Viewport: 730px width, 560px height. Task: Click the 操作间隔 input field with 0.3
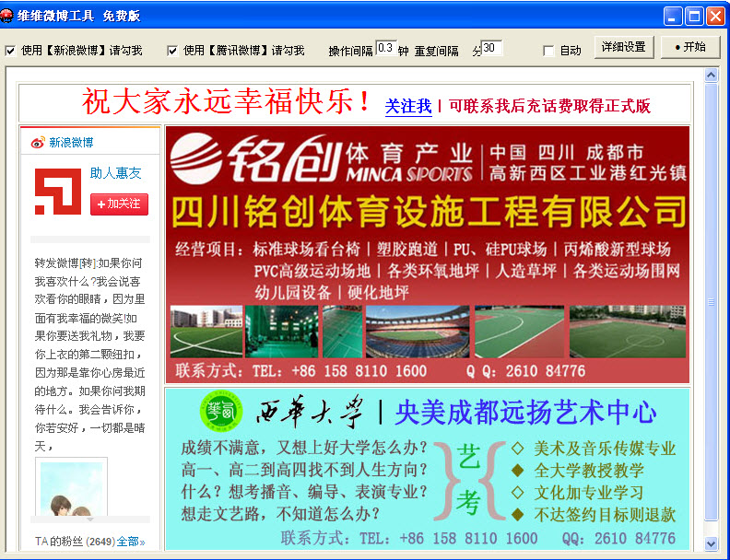[x=386, y=48]
